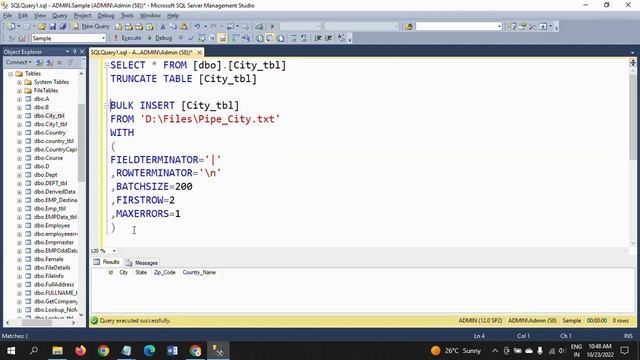
Task: Click the query editor vertical scrollbar
Action: coord(633,118)
